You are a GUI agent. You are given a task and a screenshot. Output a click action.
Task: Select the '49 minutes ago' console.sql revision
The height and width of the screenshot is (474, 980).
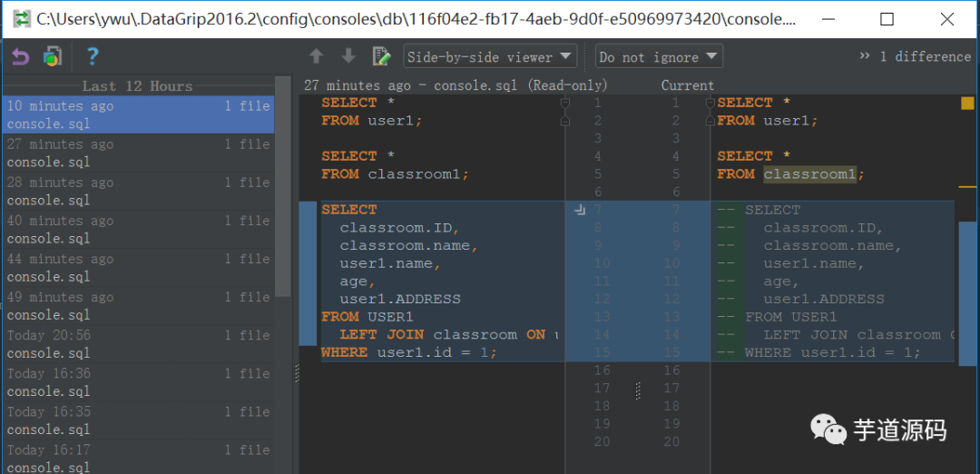(138, 306)
